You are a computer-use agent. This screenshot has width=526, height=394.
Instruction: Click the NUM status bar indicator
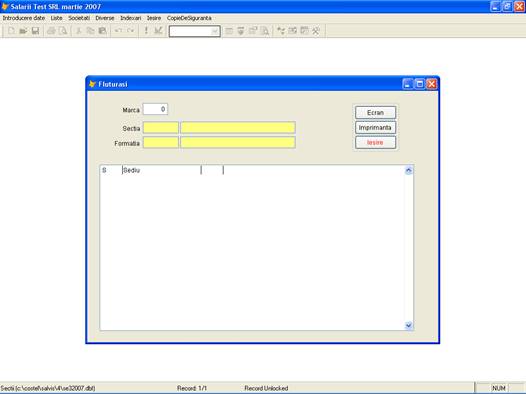coord(499,388)
